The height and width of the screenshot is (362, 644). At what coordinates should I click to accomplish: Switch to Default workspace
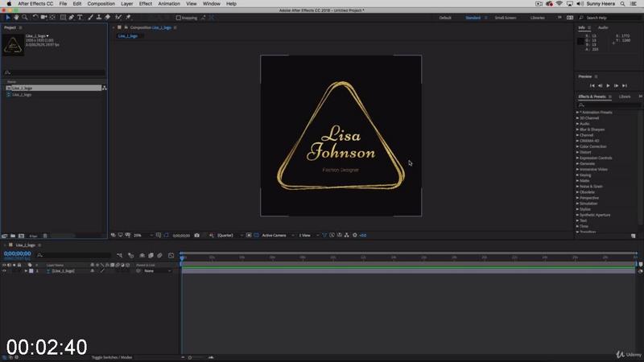[445, 18]
